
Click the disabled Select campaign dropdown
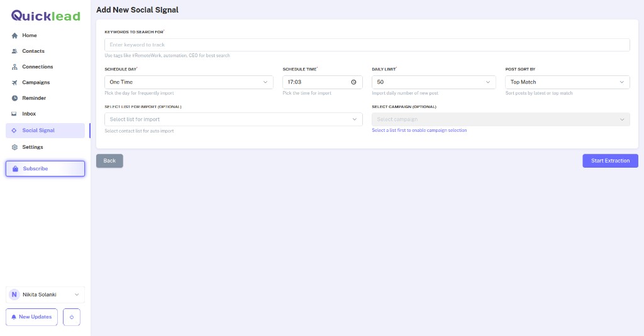[x=501, y=119]
